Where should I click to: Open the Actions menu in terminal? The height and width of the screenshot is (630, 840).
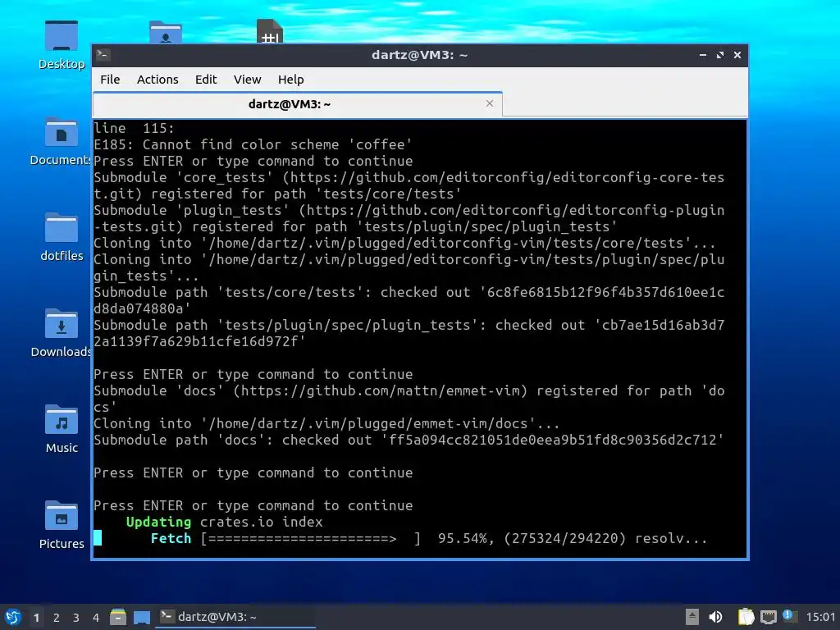pyautogui.click(x=157, y=80)
